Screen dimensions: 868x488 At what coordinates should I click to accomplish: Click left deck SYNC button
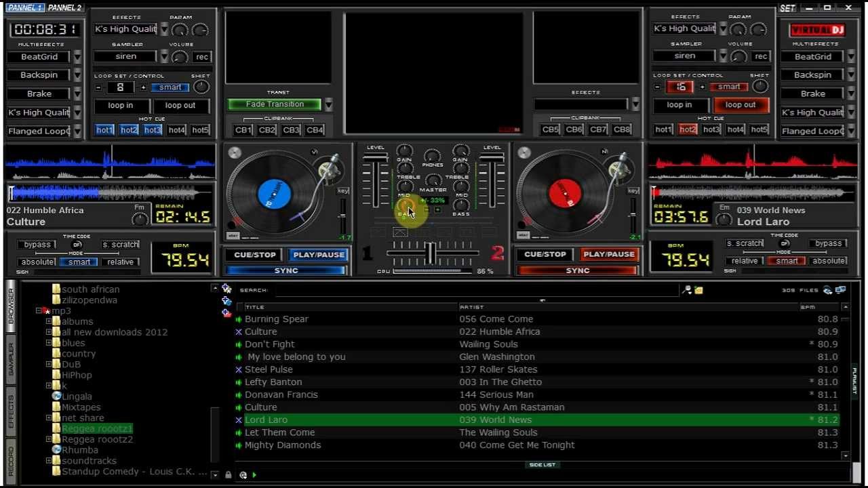286,270
